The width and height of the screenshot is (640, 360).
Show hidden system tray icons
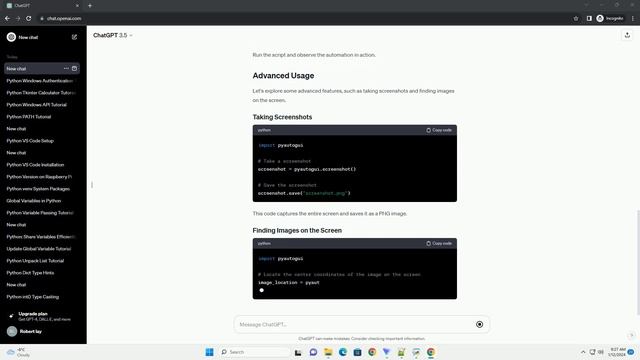583,352
